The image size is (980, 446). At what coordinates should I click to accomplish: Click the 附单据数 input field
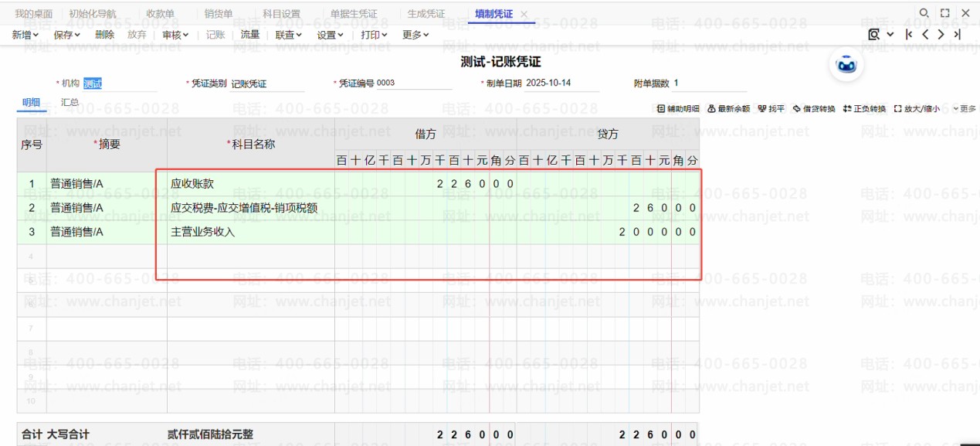pos(709,83)
